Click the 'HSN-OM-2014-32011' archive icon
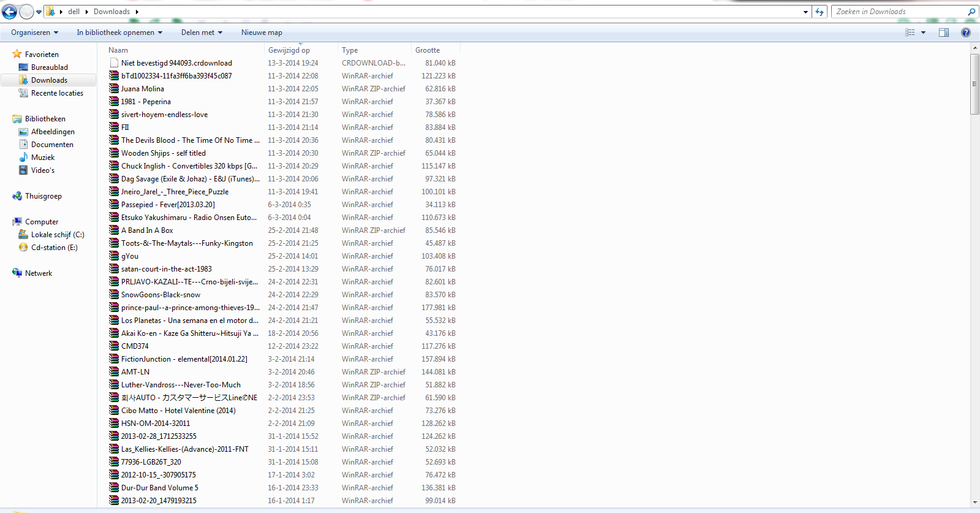980x513 pixels. click(x=114, y=424)
